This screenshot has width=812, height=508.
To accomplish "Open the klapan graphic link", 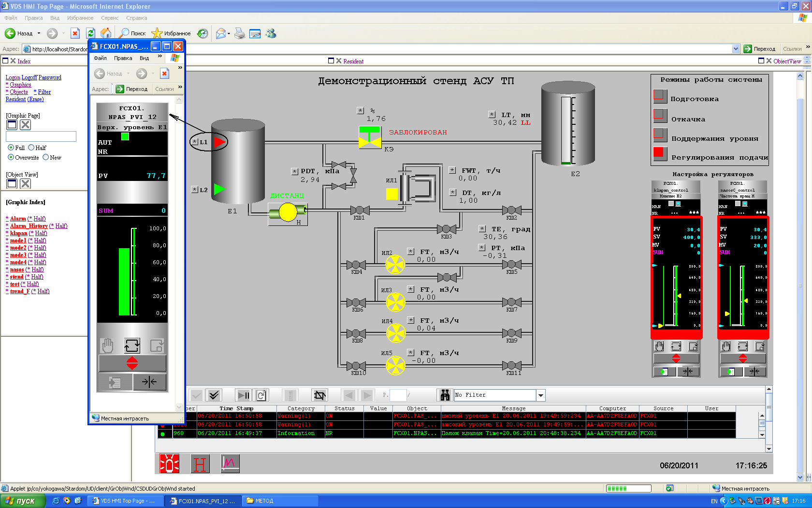I will click(19, 233).
